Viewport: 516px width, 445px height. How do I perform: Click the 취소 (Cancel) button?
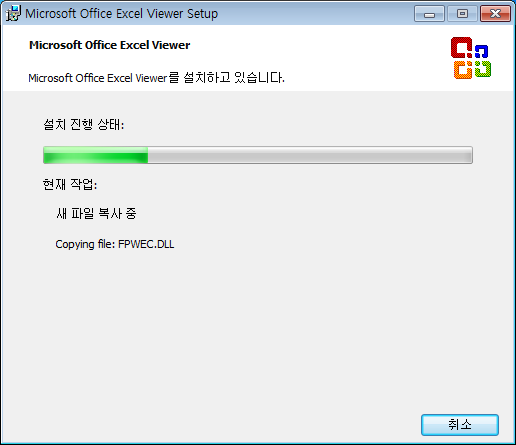460,425
